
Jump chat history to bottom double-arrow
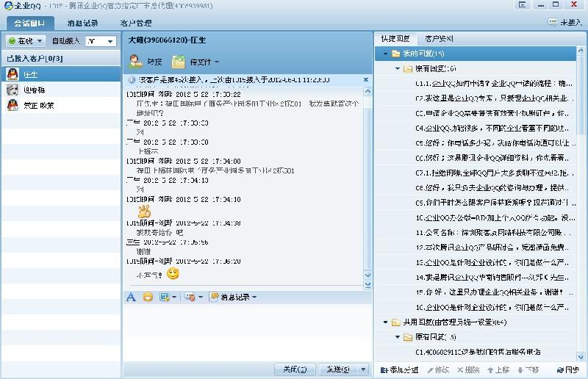tap(368, 285)
